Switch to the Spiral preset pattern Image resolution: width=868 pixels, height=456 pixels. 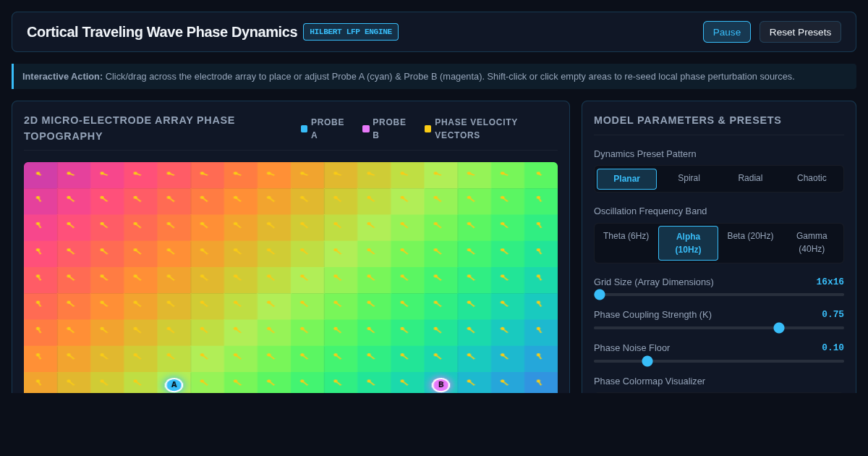click(689, 179)
